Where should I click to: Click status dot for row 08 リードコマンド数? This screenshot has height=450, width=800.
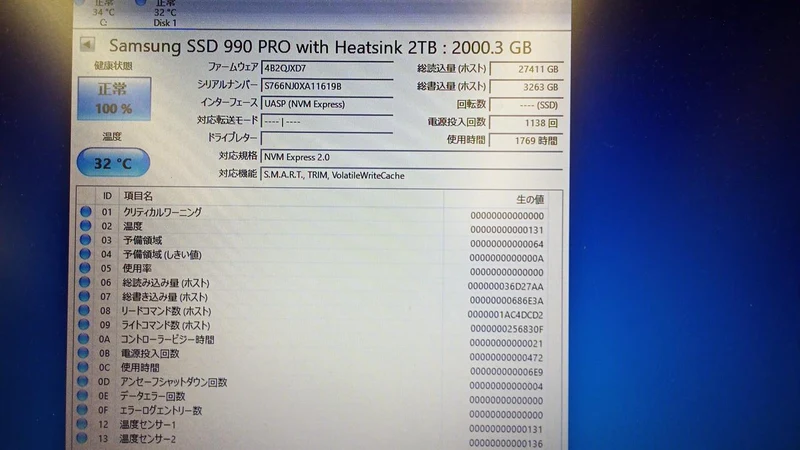point(84,310)
